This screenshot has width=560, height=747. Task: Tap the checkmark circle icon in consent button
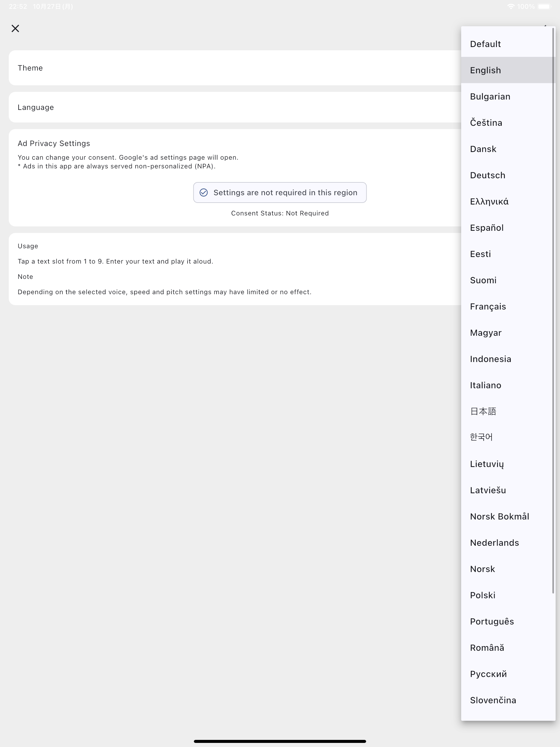click(204, 192)
